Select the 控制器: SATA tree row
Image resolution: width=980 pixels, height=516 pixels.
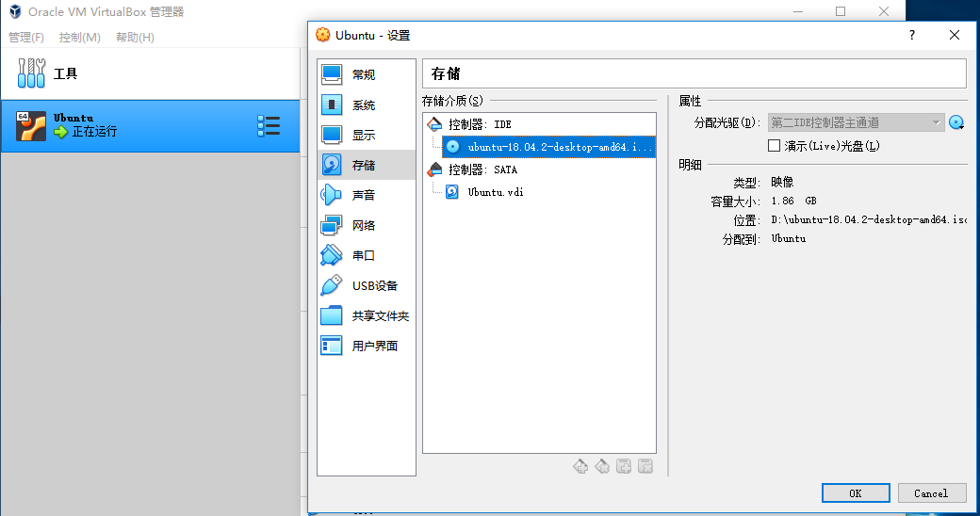point(539,169)
